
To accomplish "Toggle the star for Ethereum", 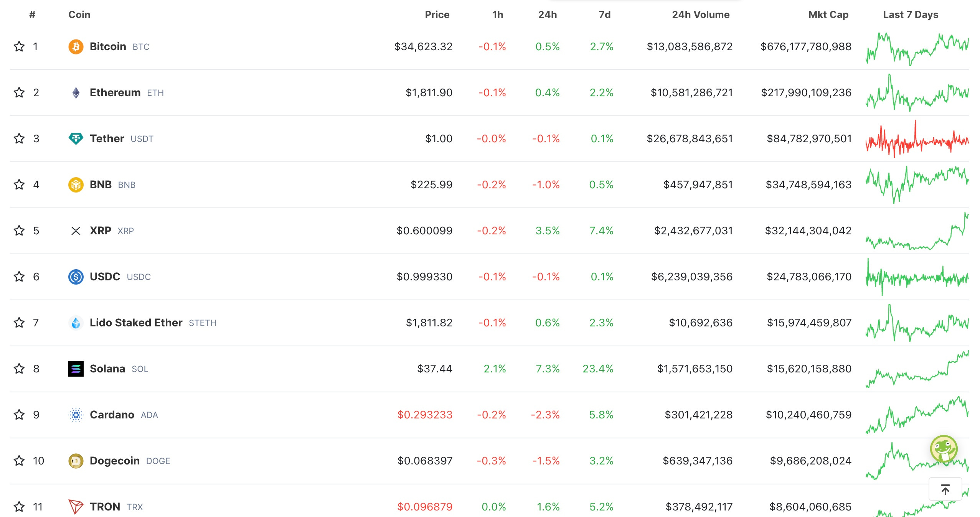I will [x=19, y=93].
